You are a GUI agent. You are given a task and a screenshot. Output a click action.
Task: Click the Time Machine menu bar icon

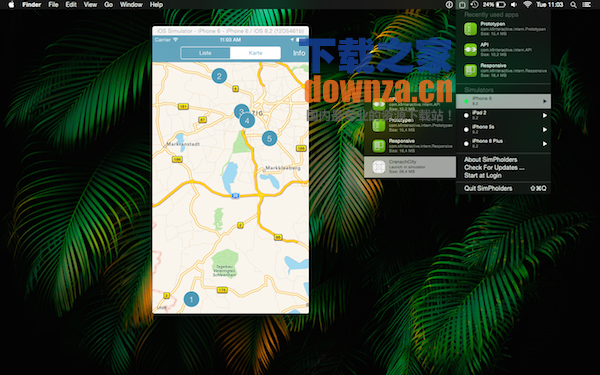coord(474,5)
